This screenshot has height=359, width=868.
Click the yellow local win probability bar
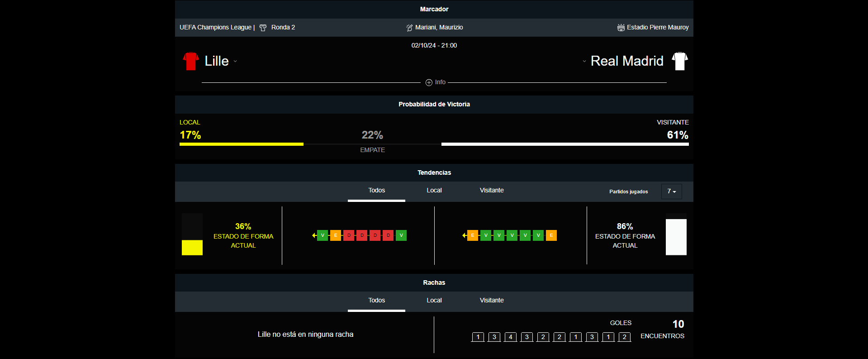(x=241, y=144)
